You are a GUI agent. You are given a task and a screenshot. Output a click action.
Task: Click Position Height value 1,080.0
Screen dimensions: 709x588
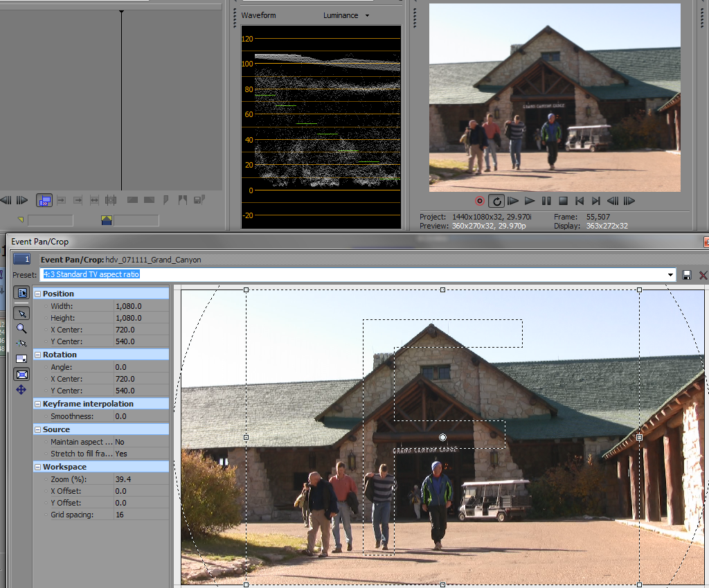coord(141,318)
